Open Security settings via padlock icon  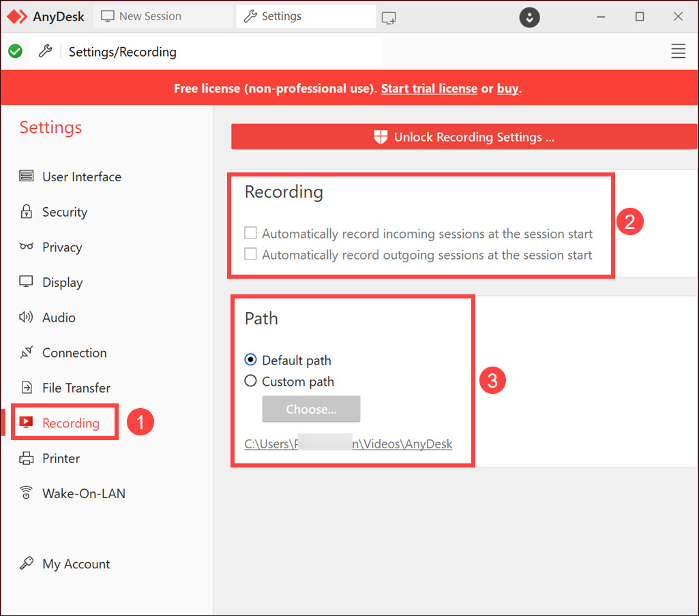coord(27,212)
